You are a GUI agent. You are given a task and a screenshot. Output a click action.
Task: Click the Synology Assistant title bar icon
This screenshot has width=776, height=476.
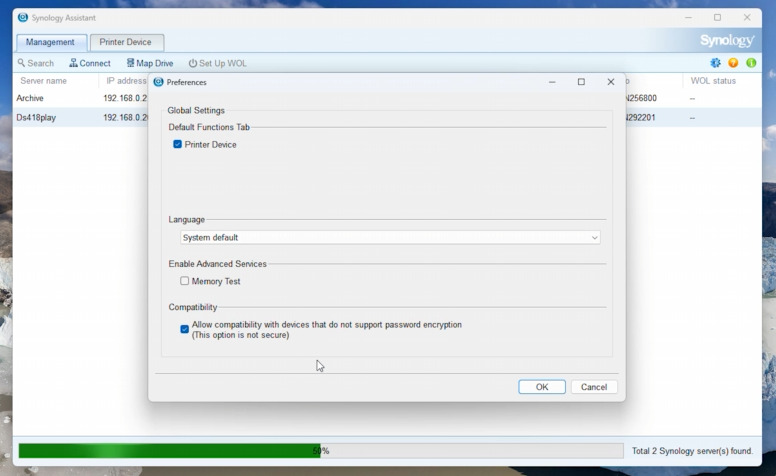pos(23,17)
